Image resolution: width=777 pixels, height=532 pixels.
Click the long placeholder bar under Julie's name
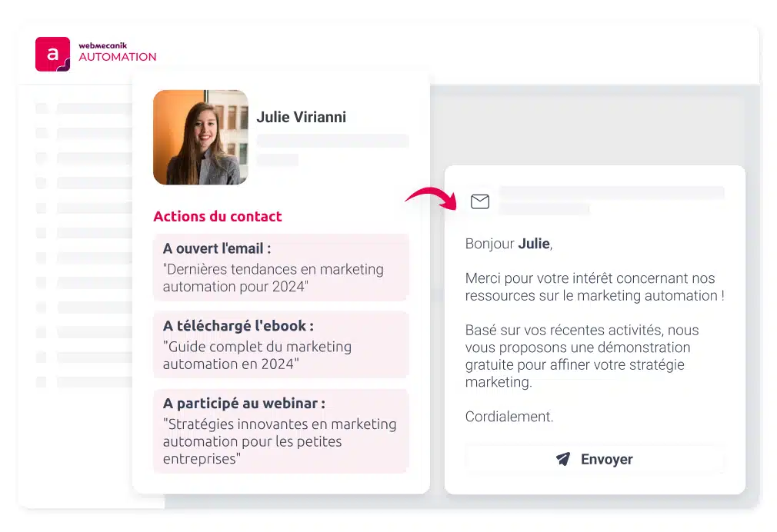click(332, 141)
